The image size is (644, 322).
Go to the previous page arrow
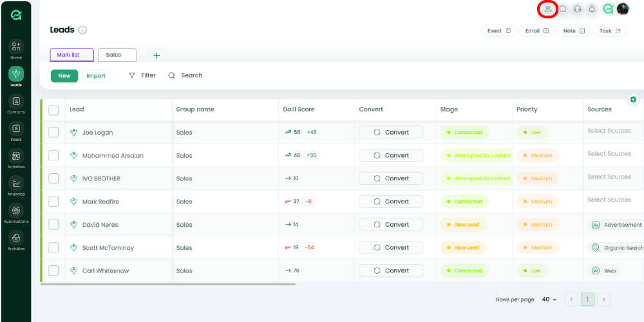pos(571,299)
